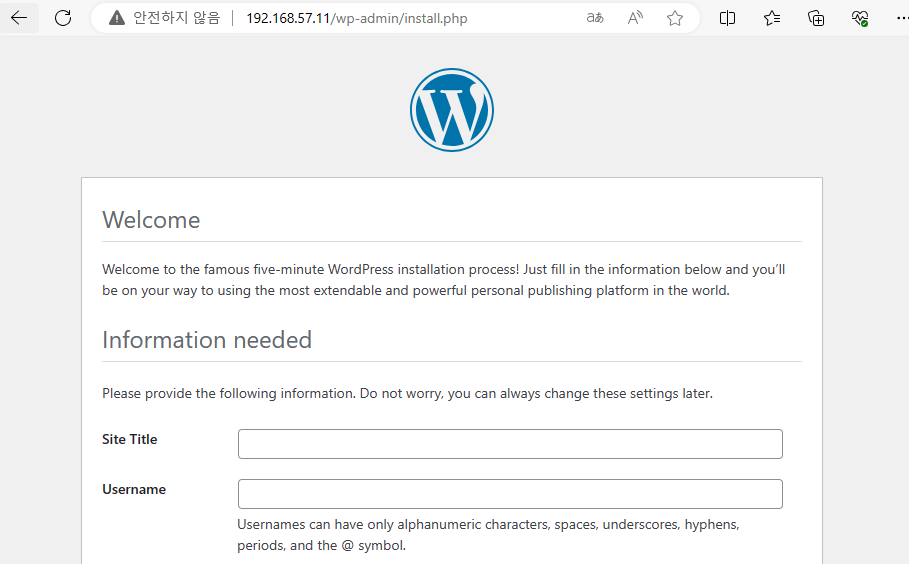Click into the Site Title field

pos(510,444)
